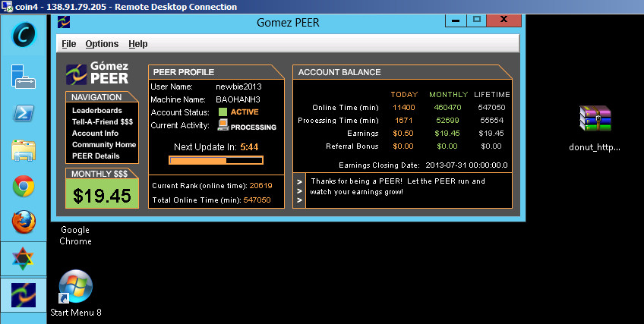Click Total Online Time value 547050
Viewport: 644px width, 324px height.
tap(257, 200)
